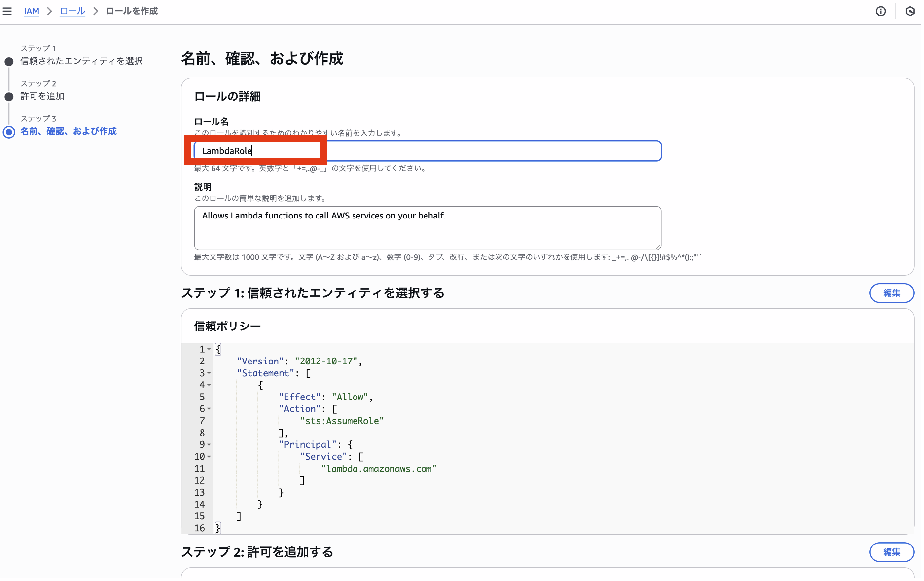Click the "Principal" key in the policy
The height and width of the screenshot is (581, 924).
pos(308,445)
